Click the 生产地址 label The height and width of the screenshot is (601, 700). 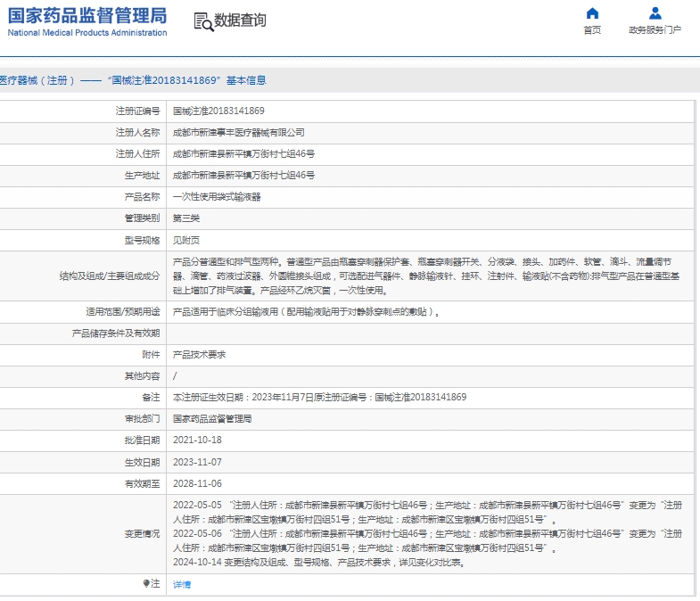pyautogui.click(x=142, y=175)
